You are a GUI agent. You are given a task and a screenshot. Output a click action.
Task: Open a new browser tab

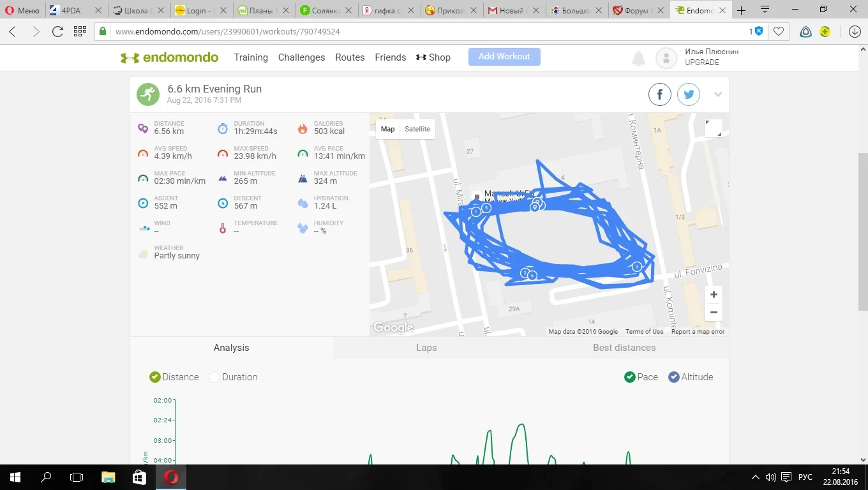tap(741, 10)
